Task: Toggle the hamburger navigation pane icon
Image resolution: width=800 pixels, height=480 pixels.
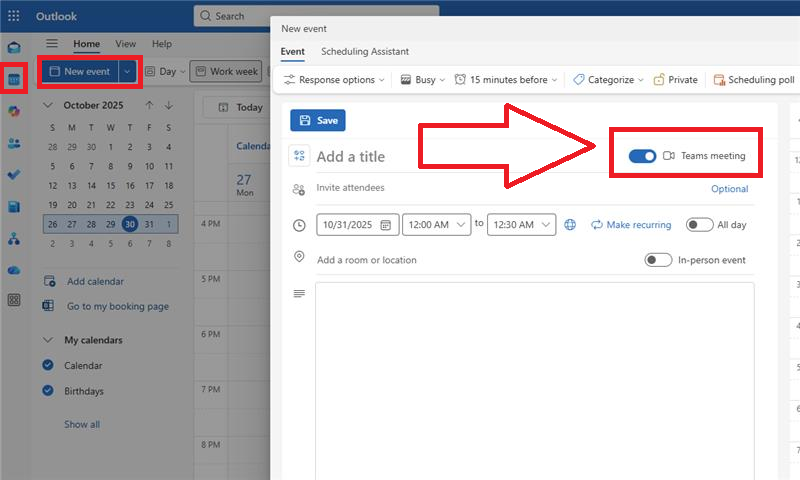Action: 52,43
